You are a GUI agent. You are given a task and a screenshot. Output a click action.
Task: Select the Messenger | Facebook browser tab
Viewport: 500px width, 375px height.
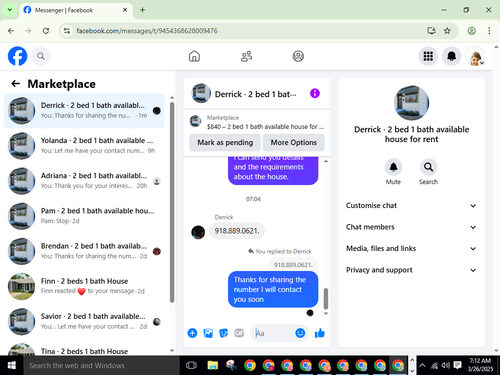click(x=76, y=10)
